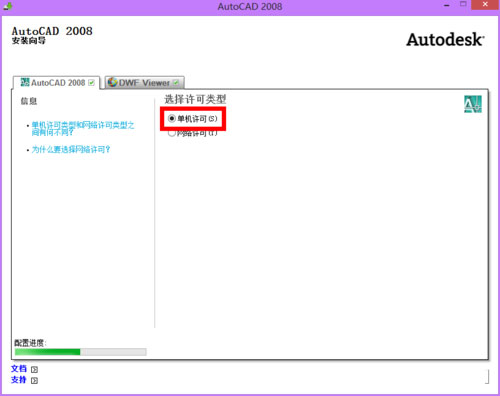Viewport: 500px width, 396px height.
Task: Click the Autodesk logo
Action: click(x=445, y=40)
